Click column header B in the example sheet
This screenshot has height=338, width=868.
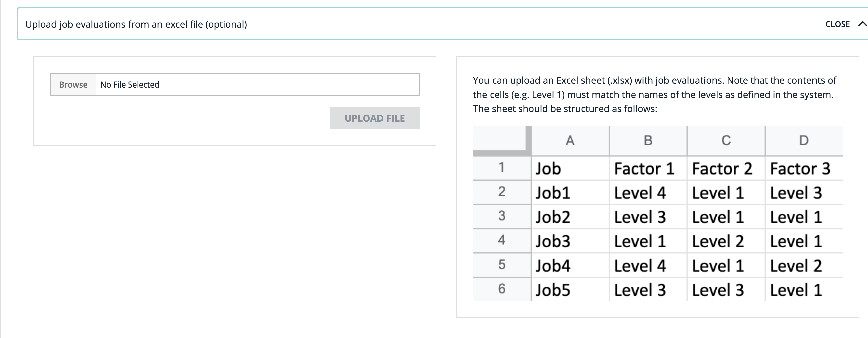pos(648,140)
